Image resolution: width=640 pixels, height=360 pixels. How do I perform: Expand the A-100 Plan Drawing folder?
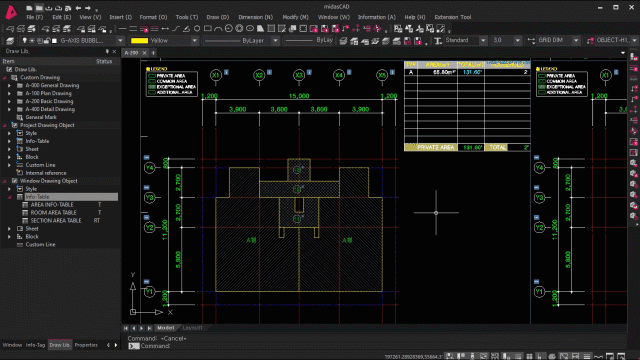tap(9, 93)
